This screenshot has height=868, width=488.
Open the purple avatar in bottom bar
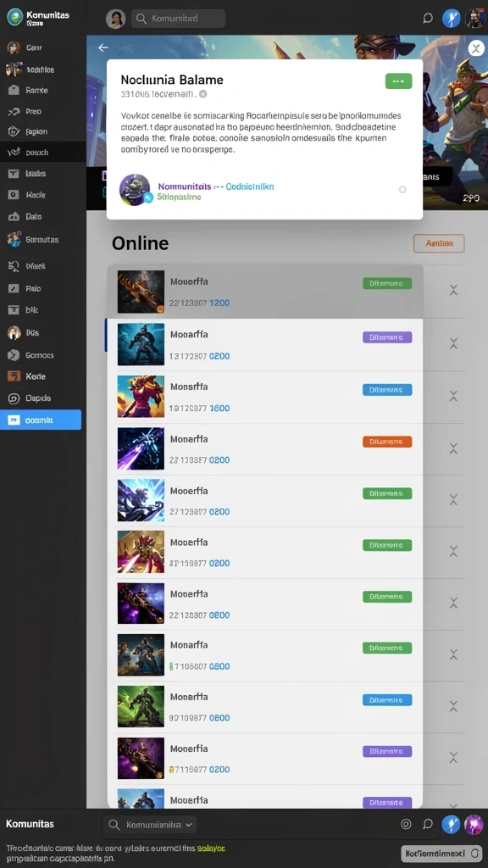tap(474, 824)
